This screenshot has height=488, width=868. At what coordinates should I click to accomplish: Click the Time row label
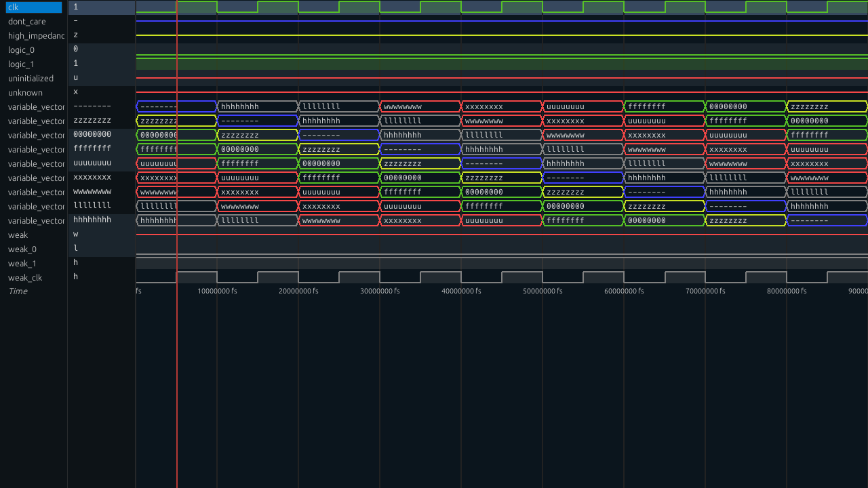click(18, 291)
